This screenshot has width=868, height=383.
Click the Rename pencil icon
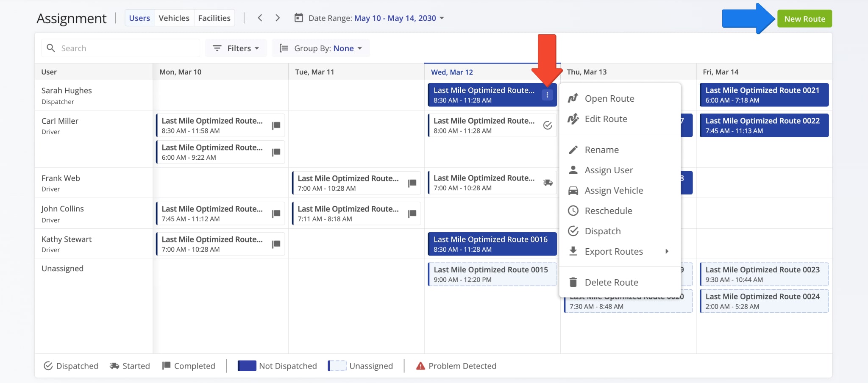(x=573, y=150)
